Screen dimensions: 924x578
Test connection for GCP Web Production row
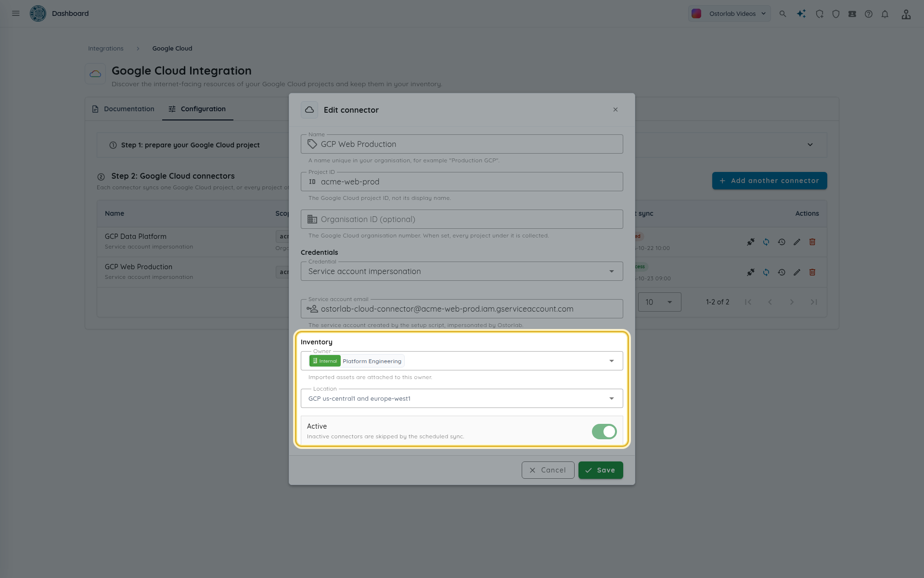click(751, 272)
